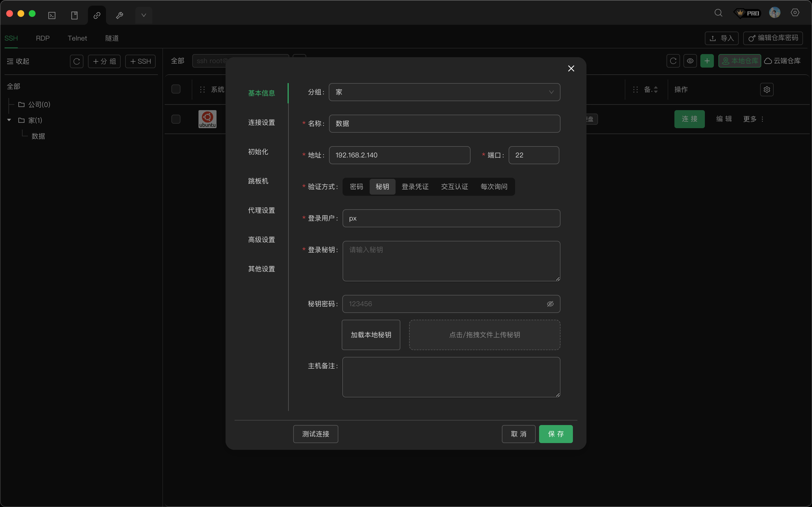This screenshot has height=507, width=812.
Task: Expand the title bar chevron dropdown
Action: (144, 15)
